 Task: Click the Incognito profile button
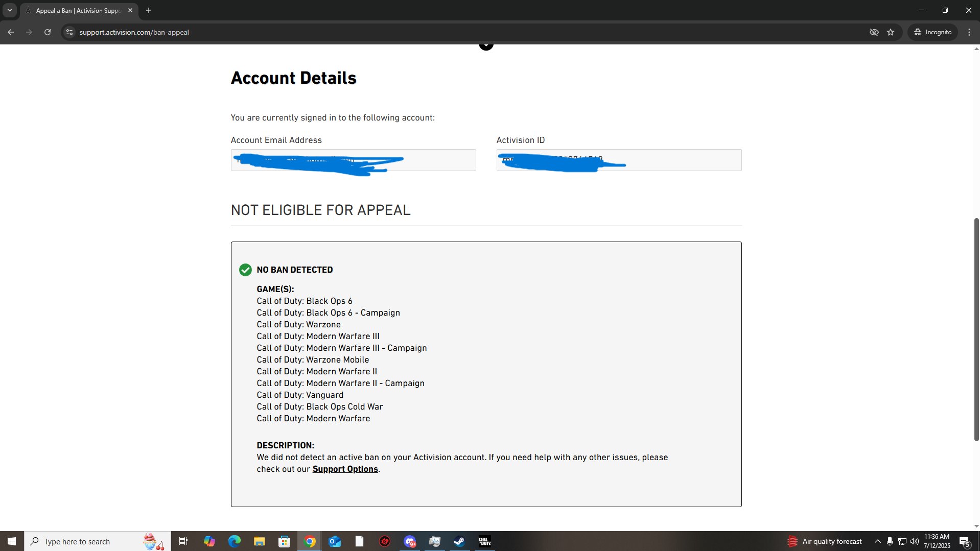coord(932,32)
